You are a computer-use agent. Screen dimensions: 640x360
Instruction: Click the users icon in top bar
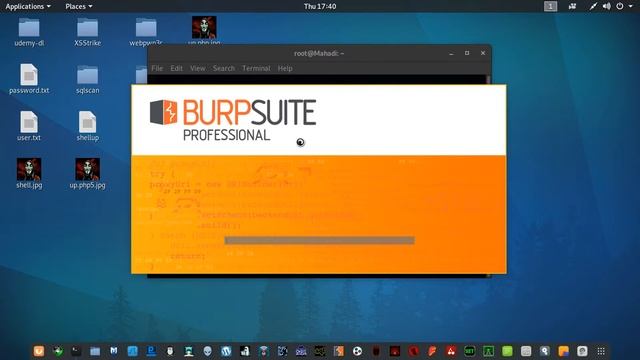(572, 6)
